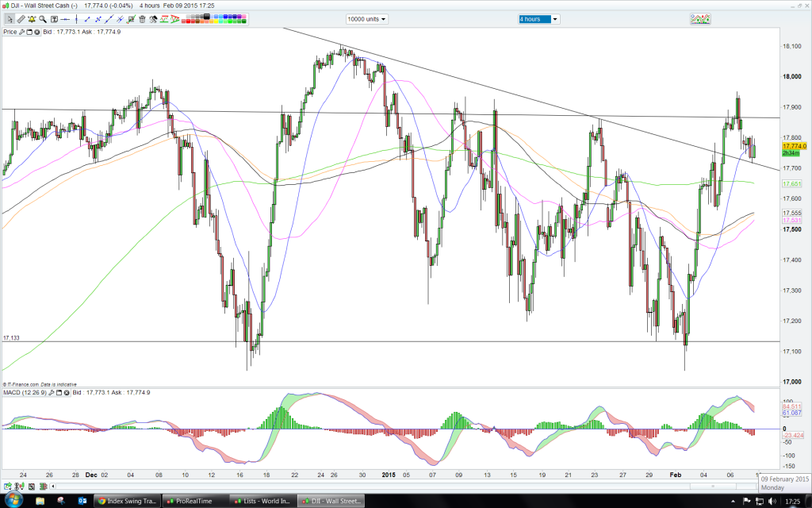Open Outlook from the taskbar
The height and width of the screenshot is (508, 812).
click(x=82, y=501)
